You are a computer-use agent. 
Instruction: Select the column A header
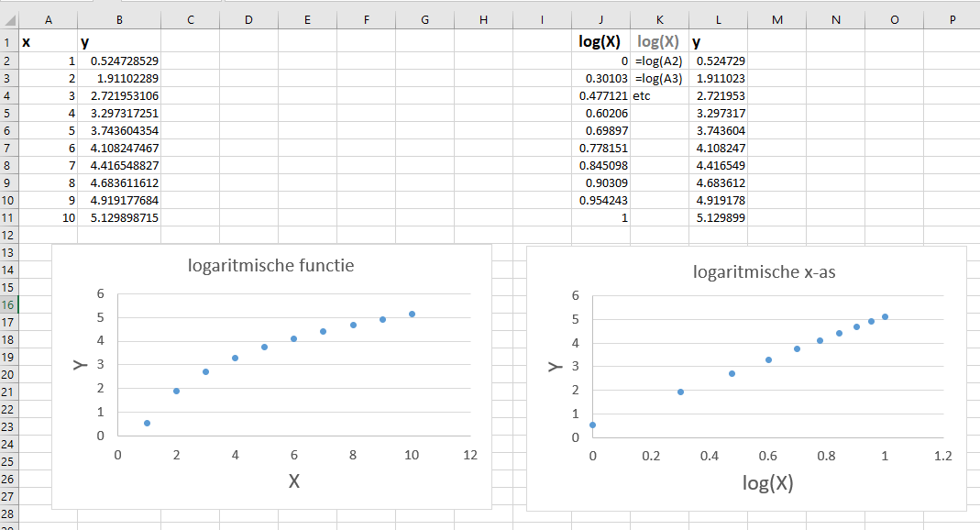[x=48, y=20]
